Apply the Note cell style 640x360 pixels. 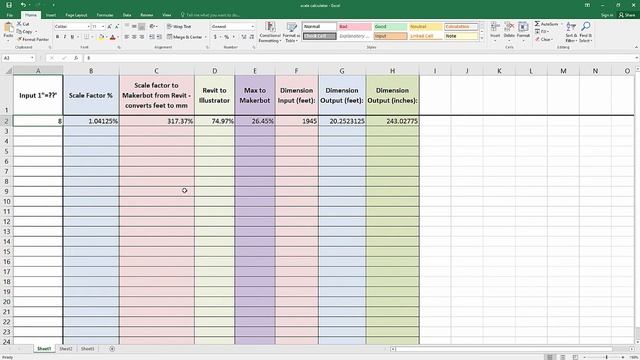(461, 36)
